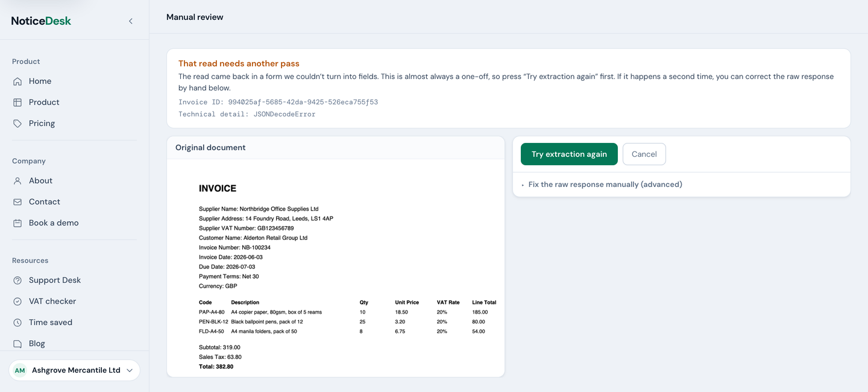Viewport: 868px width, 392px height.
Task: Click the Invoice ID text line
Action: coord(278,102)
